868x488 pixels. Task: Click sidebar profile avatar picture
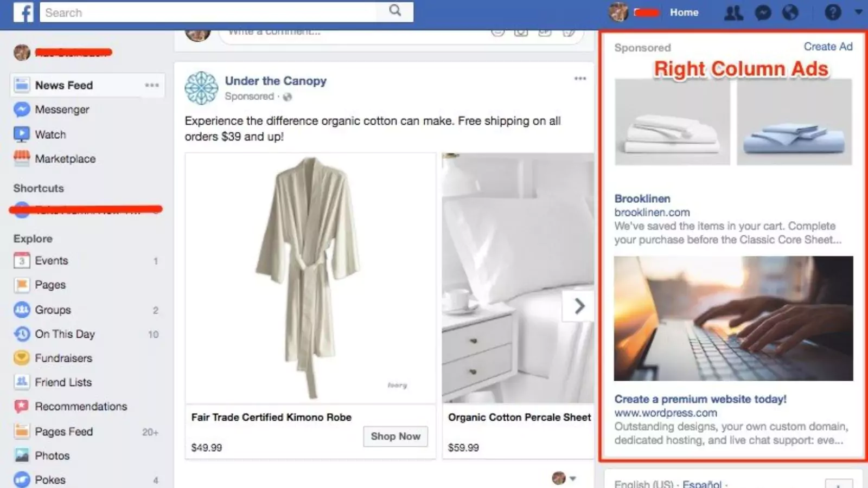pos(22,52)
